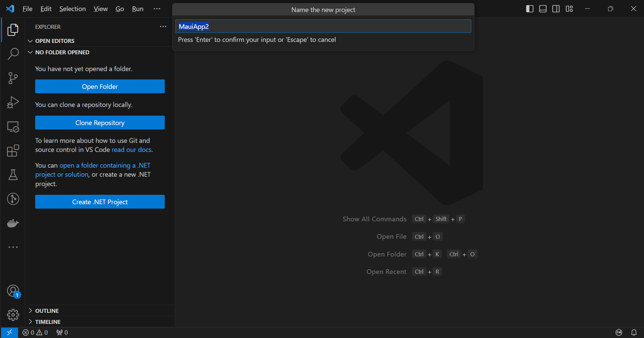The image size is (644, 338).
Task: Open Customize Layout icon
Action: (x=569, y=9)
